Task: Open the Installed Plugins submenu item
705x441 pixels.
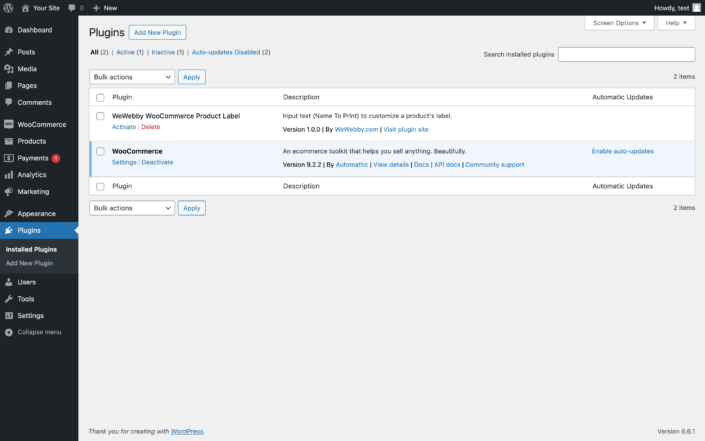Action: (31, 249)
